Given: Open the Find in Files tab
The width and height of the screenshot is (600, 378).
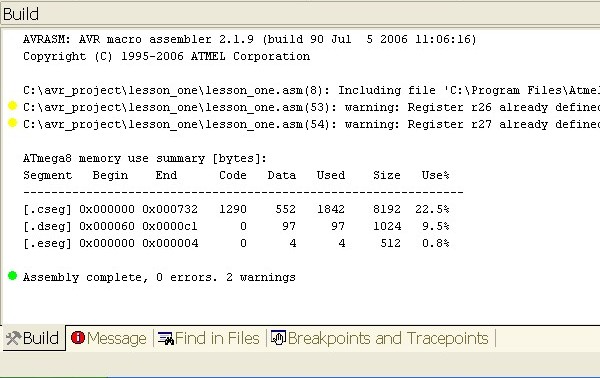Looking at the screenshot, I should [209, 338].
